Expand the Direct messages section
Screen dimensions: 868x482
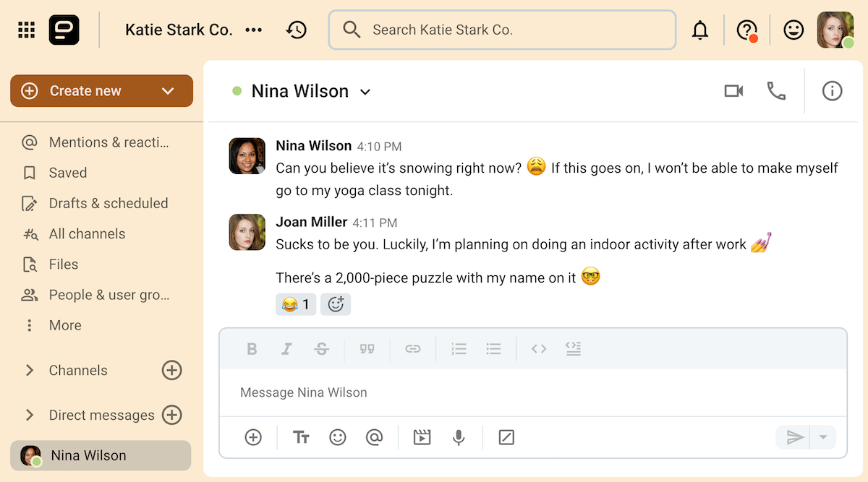click(30, 415)
